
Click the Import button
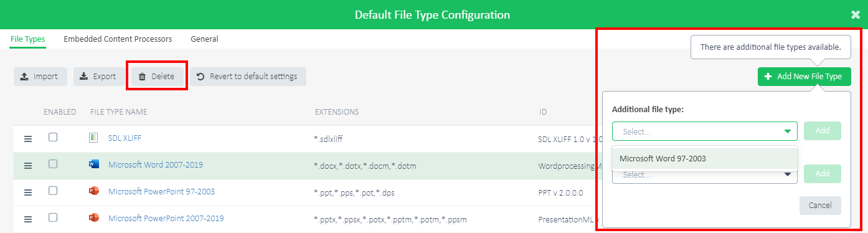pos(40,77)
